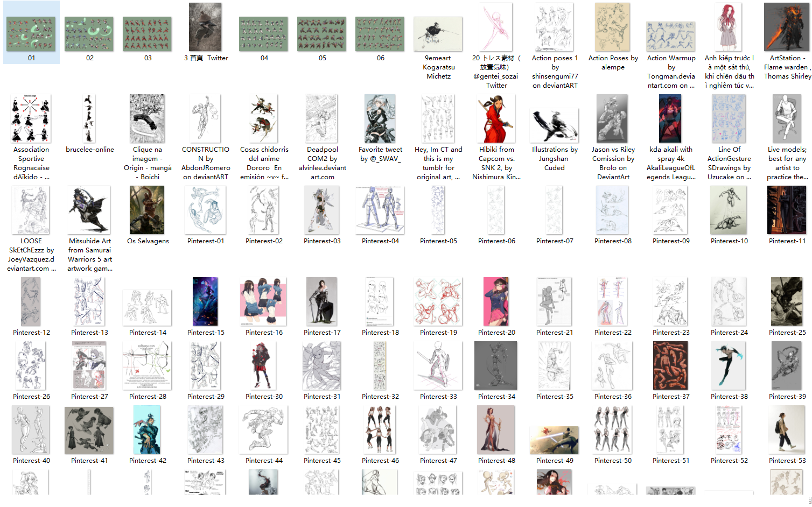Select 'Clique na imagem - Origin' thumbnail

(x=148, y=118)
